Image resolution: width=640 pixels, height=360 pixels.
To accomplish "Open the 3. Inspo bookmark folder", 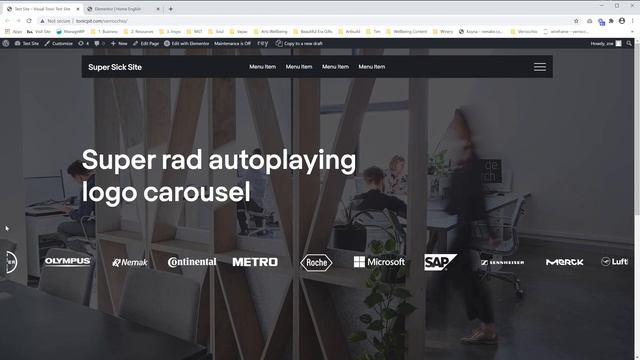I will click(x=170, y=31).
